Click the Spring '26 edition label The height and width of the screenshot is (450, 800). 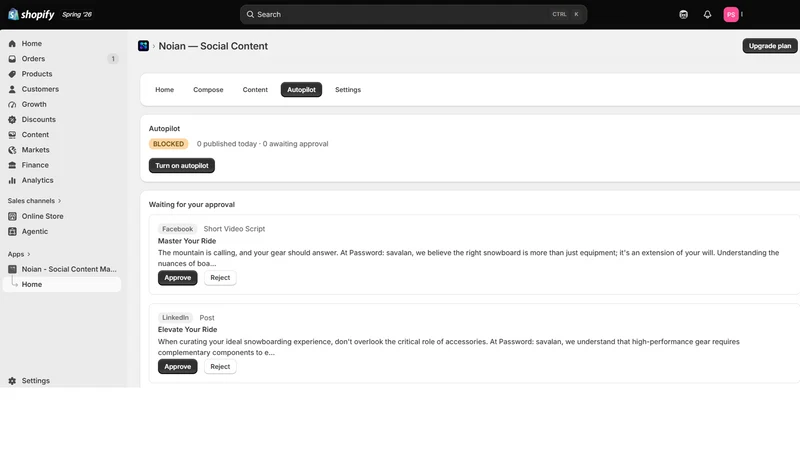pos(77,14)
